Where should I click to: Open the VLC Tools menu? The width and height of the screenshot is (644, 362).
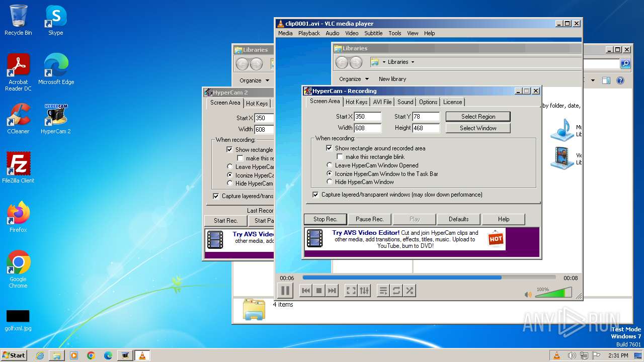click(x=395, y=33)
